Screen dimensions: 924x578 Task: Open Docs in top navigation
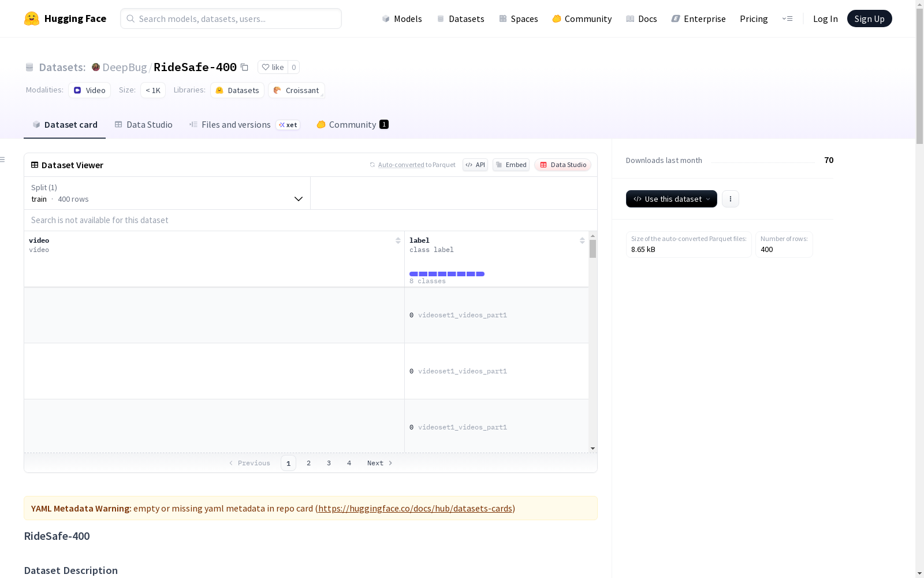pyautogui.click(x=642, y=18)
